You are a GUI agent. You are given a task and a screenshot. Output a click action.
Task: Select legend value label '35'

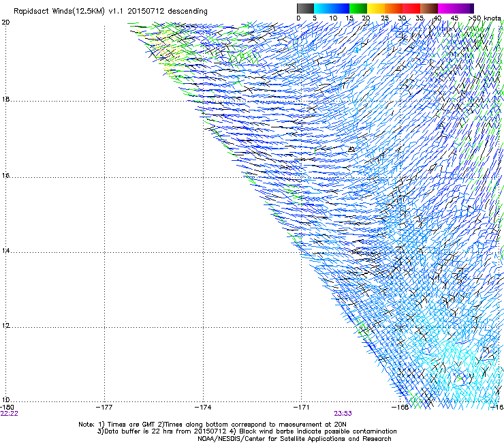(x=420, y=18)
